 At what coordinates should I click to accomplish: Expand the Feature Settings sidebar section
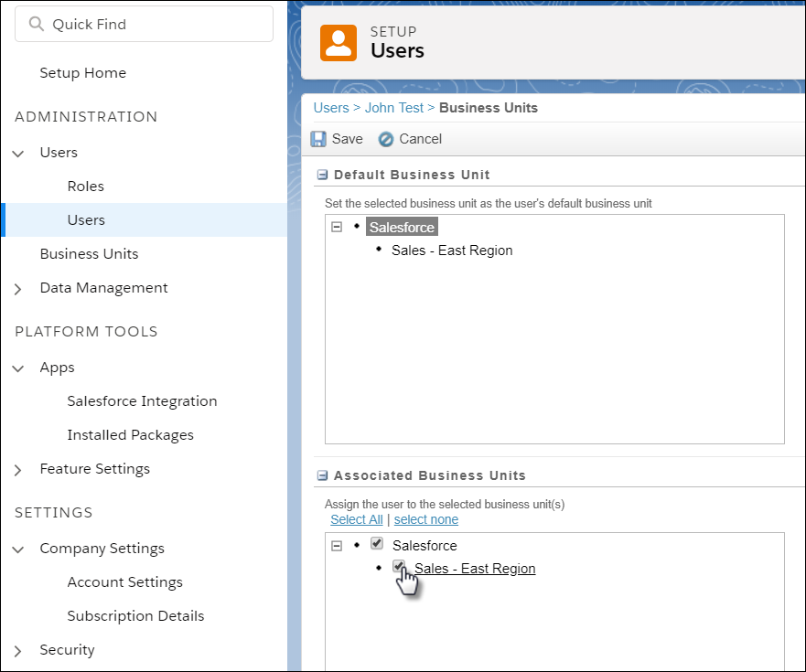[18, 469]
